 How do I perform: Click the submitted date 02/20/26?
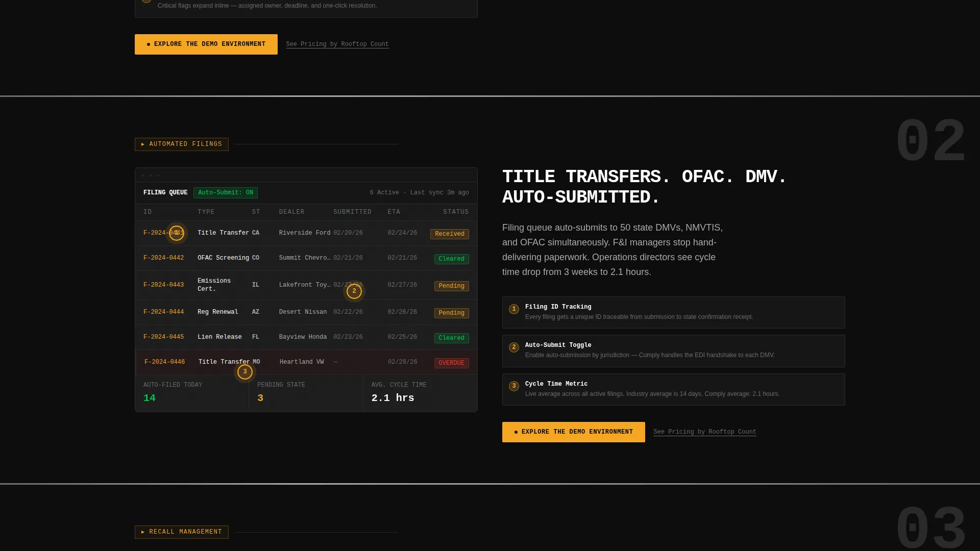[x=348, y=233]
